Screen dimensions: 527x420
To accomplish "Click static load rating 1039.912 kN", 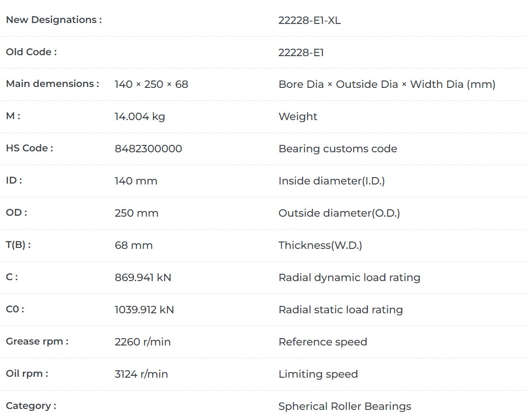I will pyautogui.click(x=144, y=310).
